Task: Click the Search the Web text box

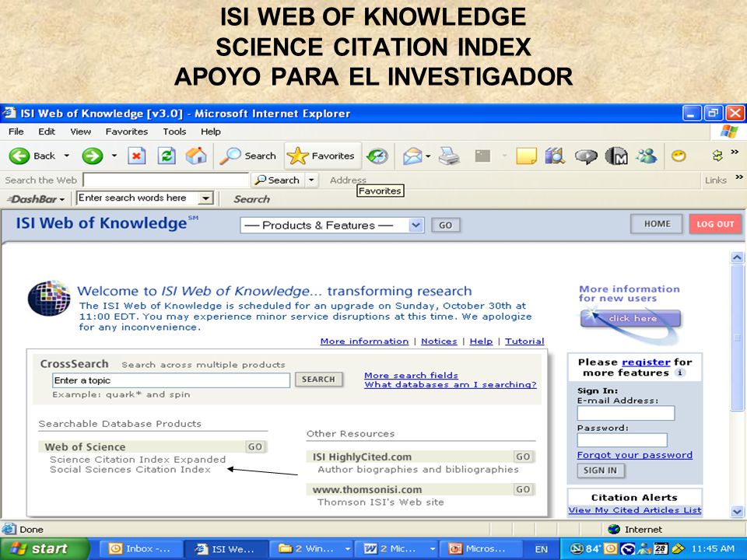Action: coord(166,180)
